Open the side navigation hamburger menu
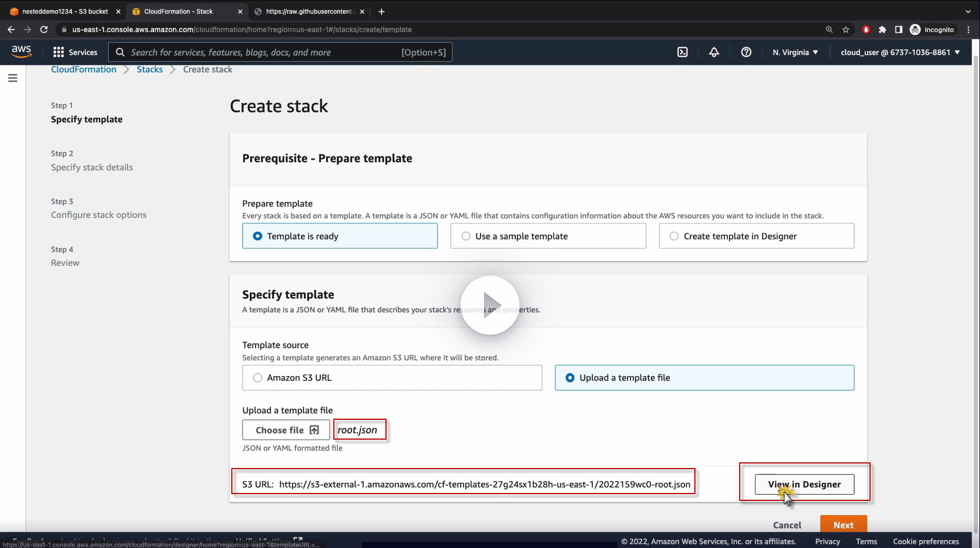The image size is (980, 548). 12,78
